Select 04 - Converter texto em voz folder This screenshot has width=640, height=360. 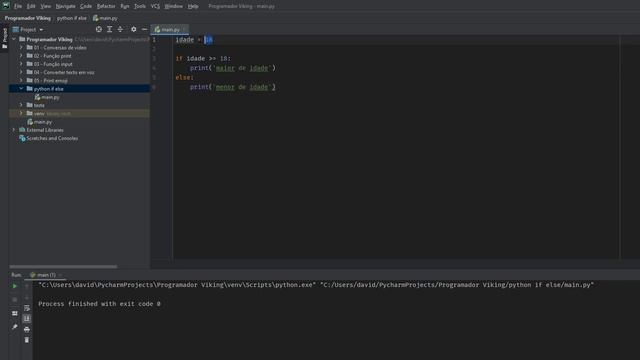[64, 72]
